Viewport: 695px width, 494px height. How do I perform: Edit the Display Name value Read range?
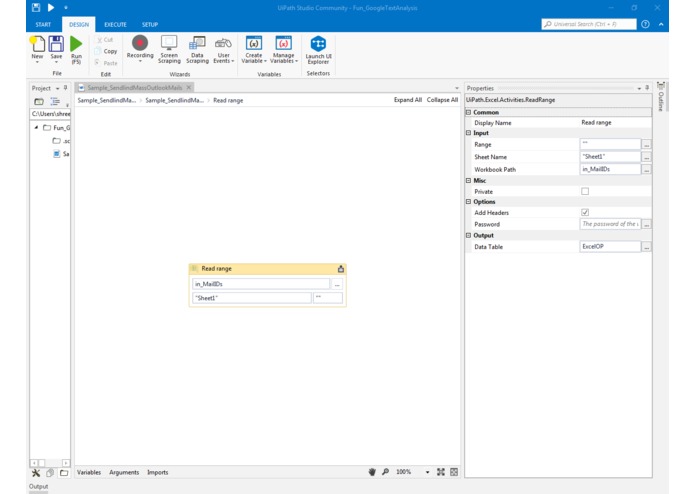click(x=596, y=123)
